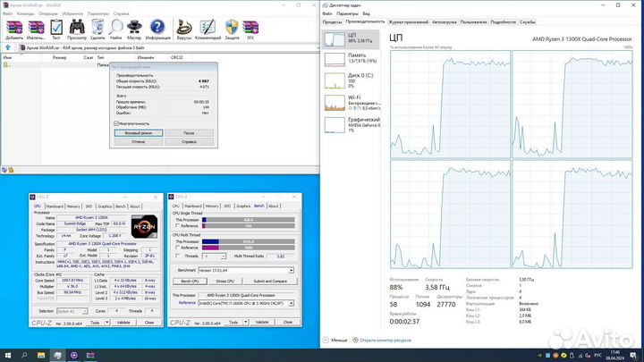
Task: Click the Защита (Protect) shield icon
Action: pos(232,28)
